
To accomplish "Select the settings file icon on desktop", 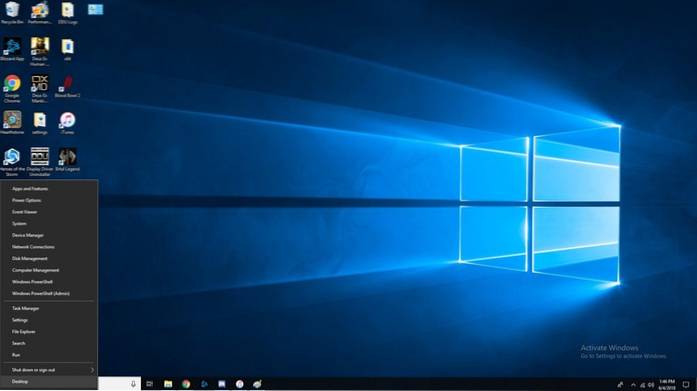I will (40, 123).
